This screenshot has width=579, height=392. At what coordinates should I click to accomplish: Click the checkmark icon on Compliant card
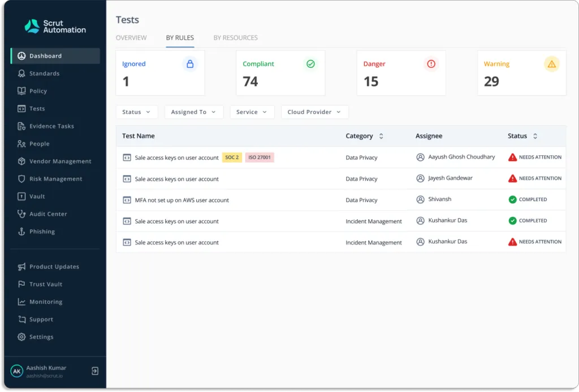pos(310,64)
